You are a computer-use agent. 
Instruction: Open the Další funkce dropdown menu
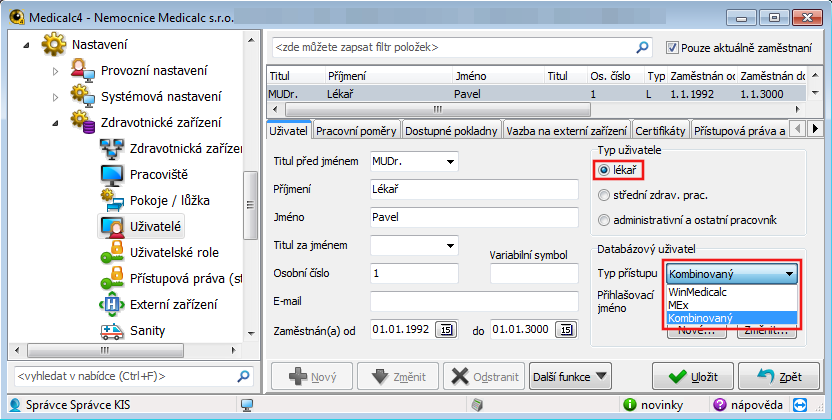click(570, 377)
